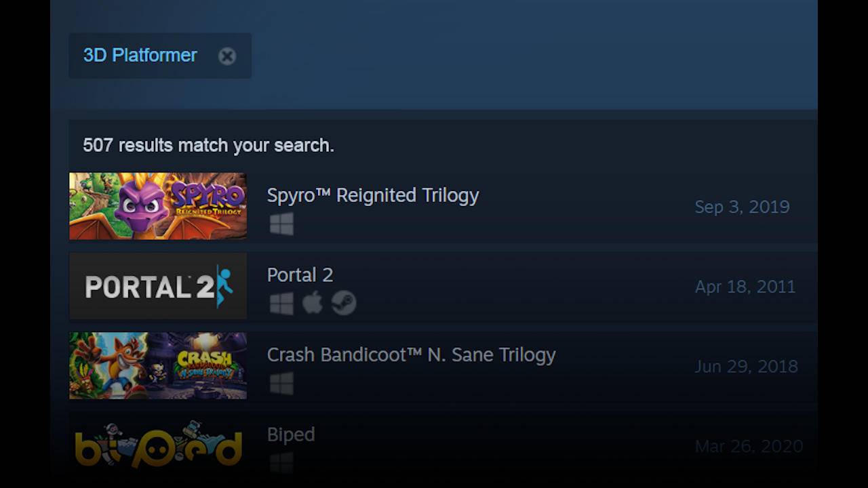Open the Portal 2 capsule image

click(158, 286)
